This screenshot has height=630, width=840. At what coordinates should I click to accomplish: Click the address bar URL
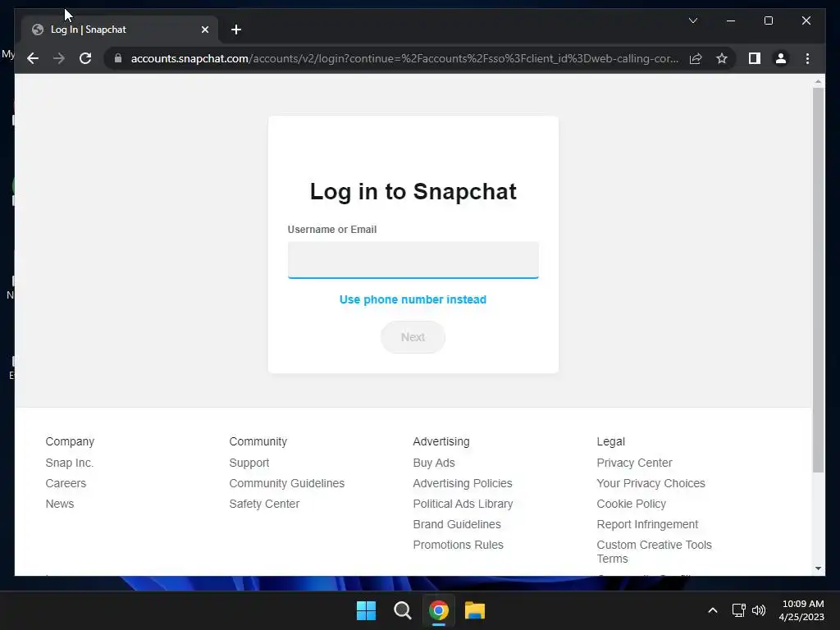click(x=404, y=58)
